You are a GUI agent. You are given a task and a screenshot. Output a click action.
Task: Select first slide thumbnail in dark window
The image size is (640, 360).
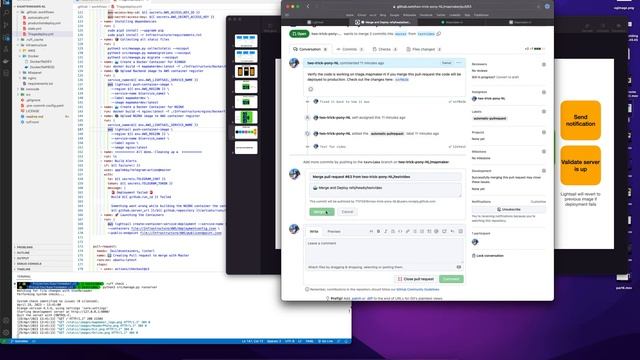[246, 41]
